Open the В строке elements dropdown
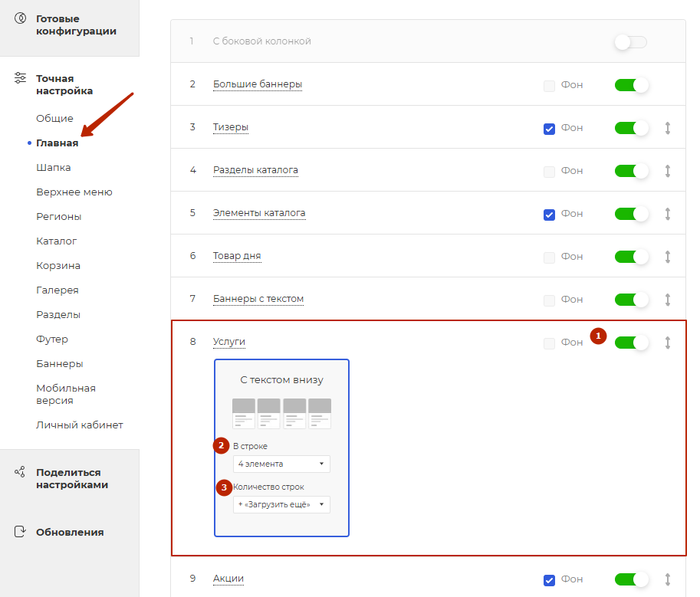The image size is (700, 597). click(281, 464)
